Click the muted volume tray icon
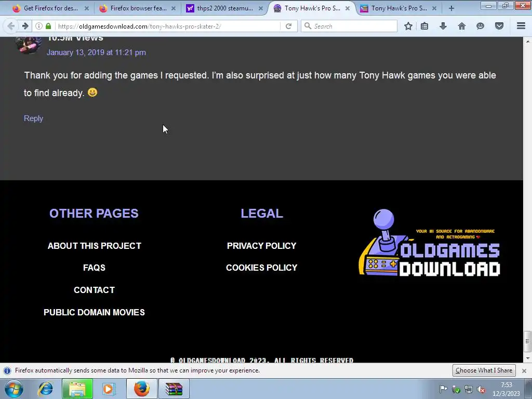 pos(481,390)
